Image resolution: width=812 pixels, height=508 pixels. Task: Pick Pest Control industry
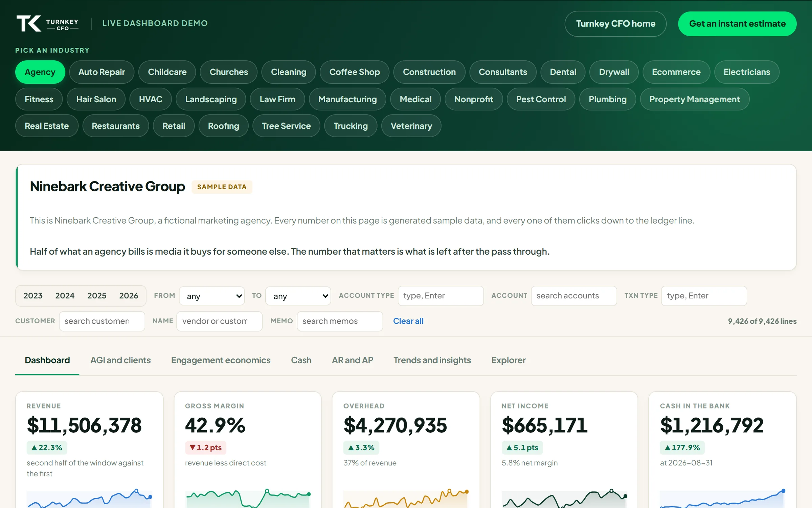coord(541,99)
